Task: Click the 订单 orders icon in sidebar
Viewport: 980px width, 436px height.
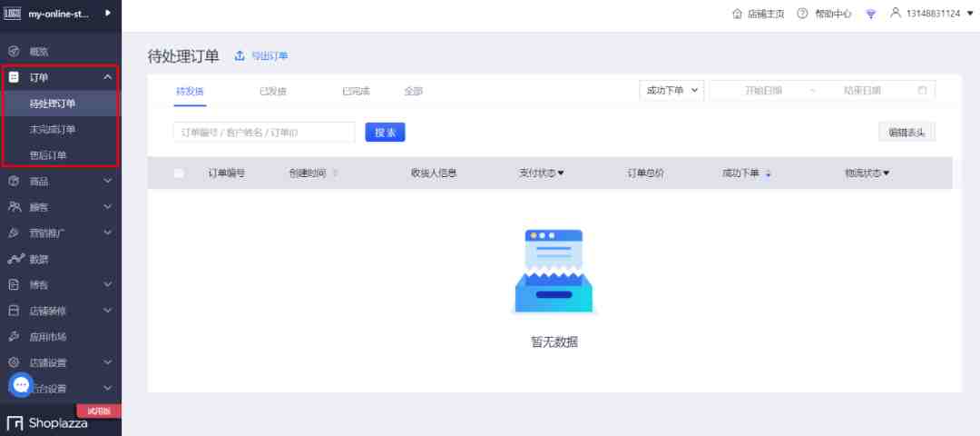Action: pos(14,77)
